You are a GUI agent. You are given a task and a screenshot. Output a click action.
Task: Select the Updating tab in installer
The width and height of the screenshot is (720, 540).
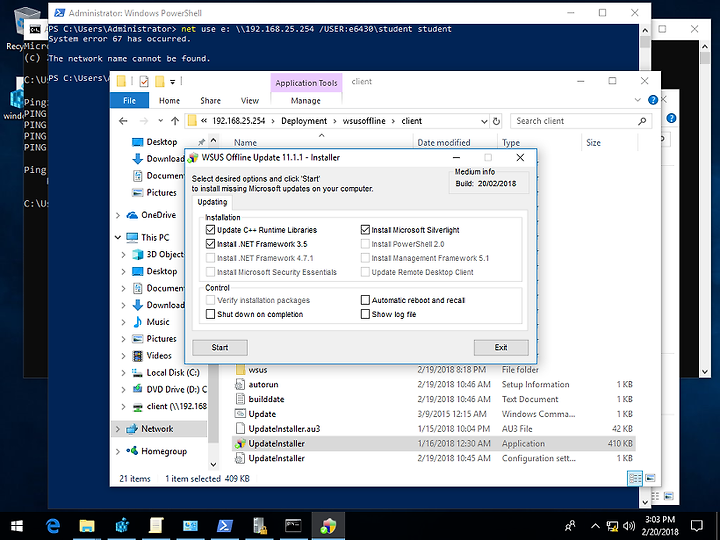coord(212,202)
